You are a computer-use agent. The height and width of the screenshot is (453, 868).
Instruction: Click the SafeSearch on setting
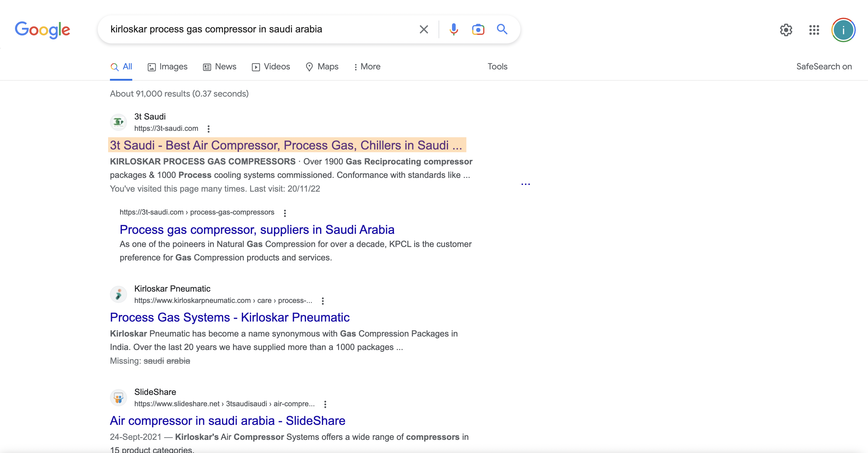click(824, 67)
